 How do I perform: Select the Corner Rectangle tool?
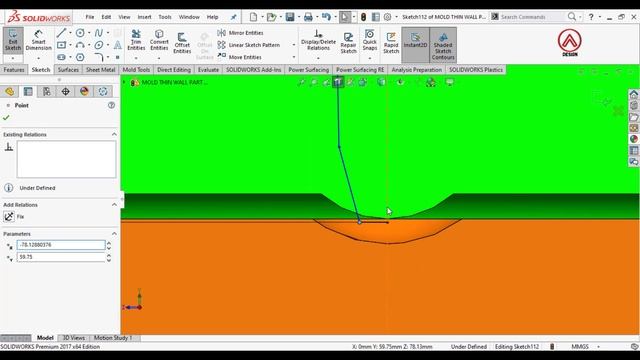(x=62, y=45)
